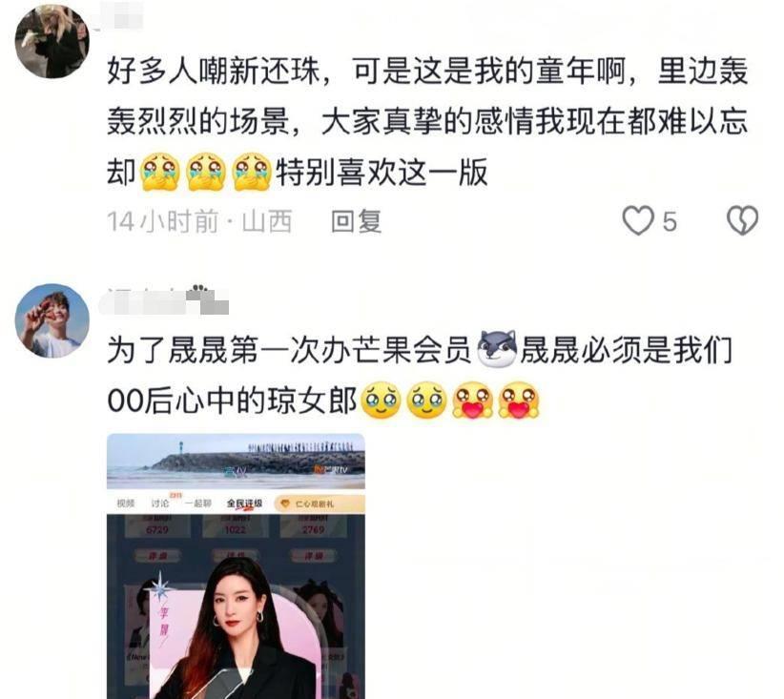Select the 全民评级 tab
This screenshot has width=784, height=699.
click(x=244, y=504)
